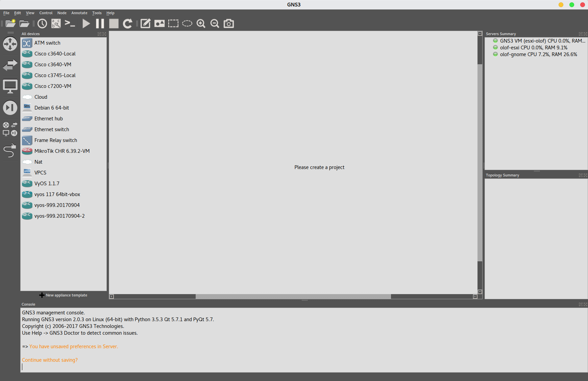Browse switches in the device sidebar

[10, 65]
